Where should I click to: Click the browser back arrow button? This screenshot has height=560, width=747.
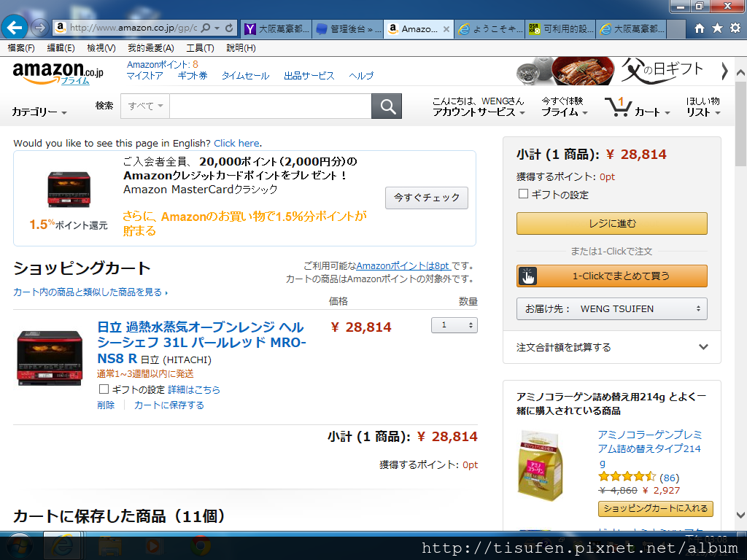point(15,28)
